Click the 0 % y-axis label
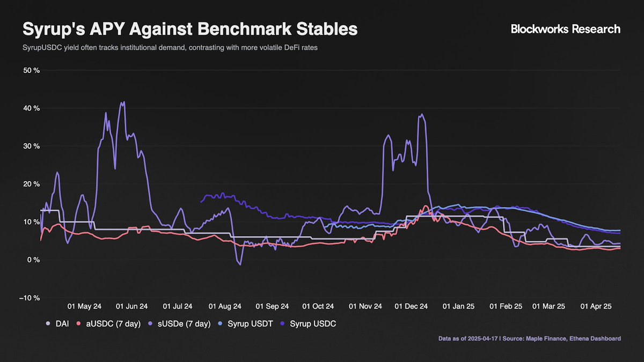644x362 pixels. (33, 260)
